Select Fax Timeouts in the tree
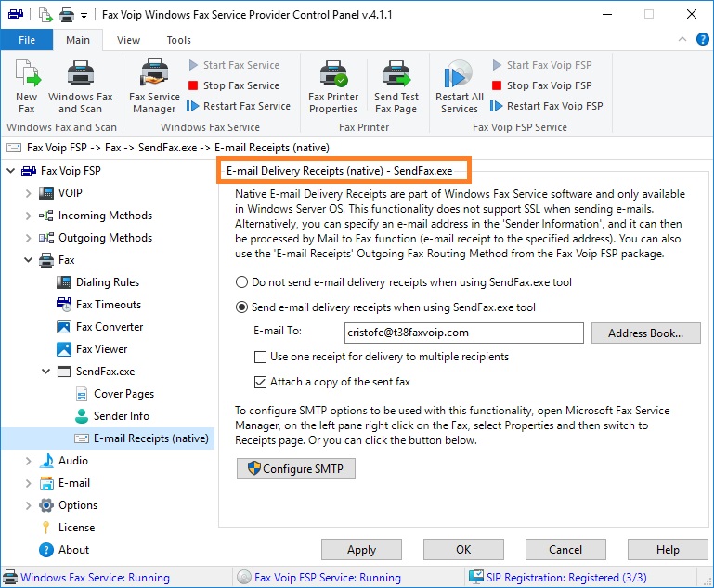Image resolution: width=714 pixels, height=588 pixels. point(109,305)
